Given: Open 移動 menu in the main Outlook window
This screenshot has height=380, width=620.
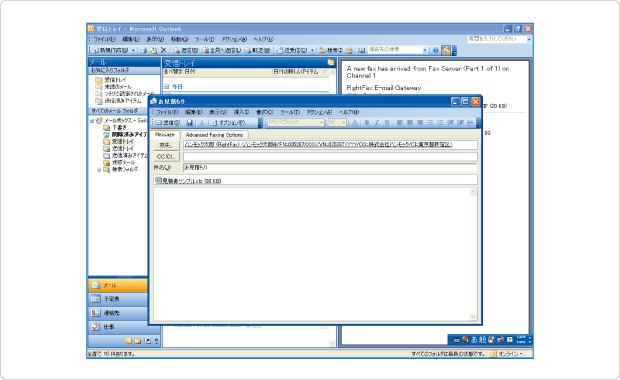Looking at the screenshot, I should click(x=180, y=39).
